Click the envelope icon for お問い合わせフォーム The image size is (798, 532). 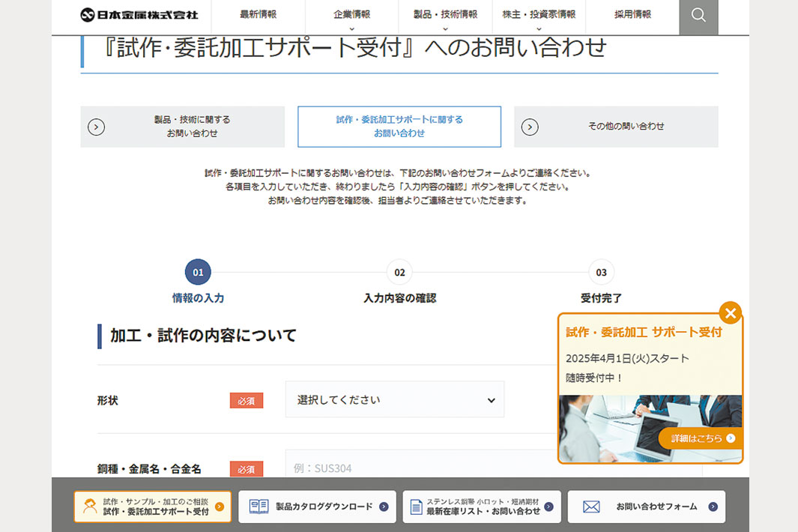(x=591, y=507)
